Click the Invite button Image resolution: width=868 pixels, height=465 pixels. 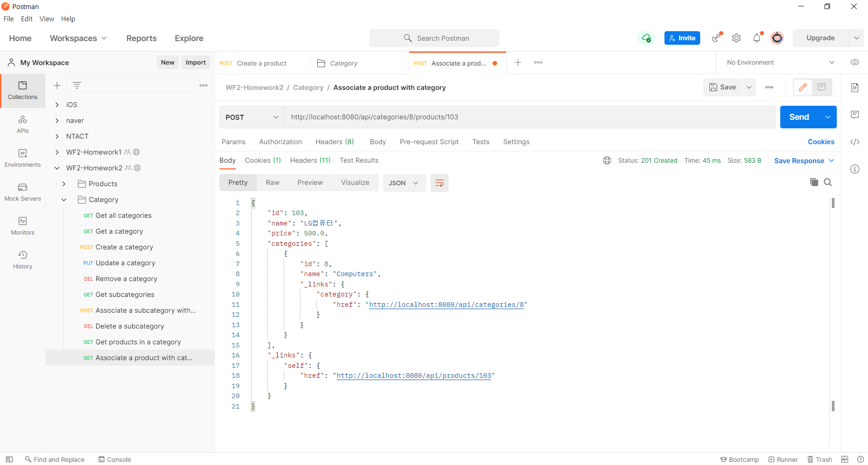(x=682, y=38)
